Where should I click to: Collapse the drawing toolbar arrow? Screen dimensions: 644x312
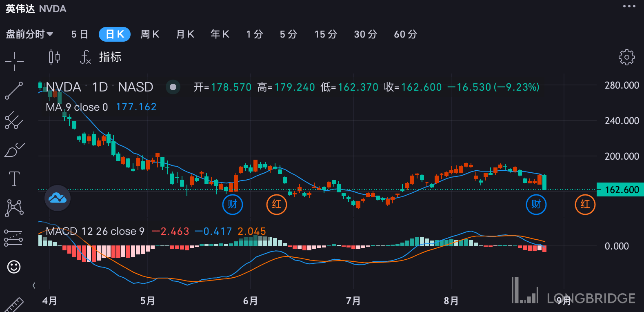(34, 285)
